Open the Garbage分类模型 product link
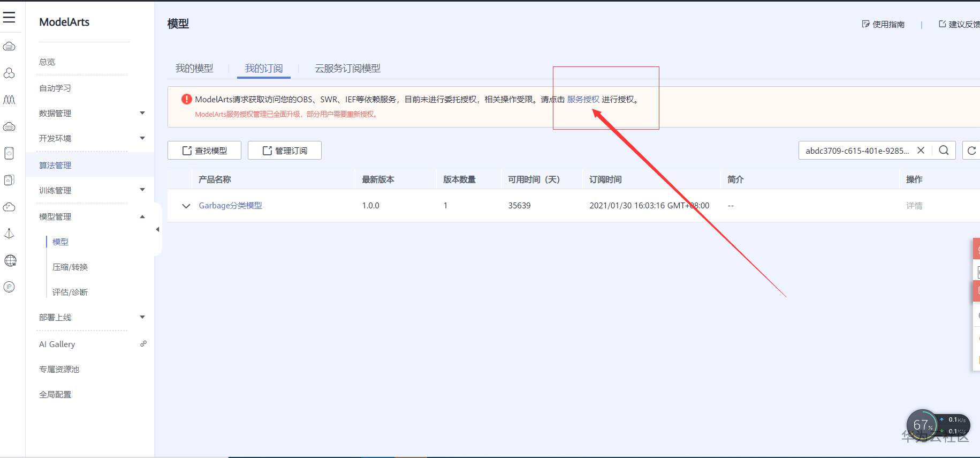This screenshot has width=980, height=458. pyautogui.click(x=231, y=205)
